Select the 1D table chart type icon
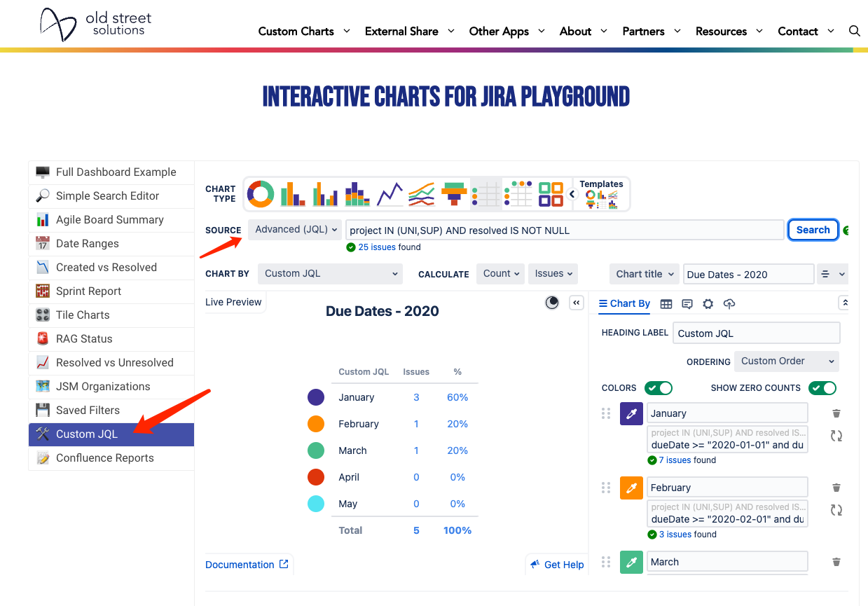The height and width of the screenshot is (606, 868). coord(486,194)
